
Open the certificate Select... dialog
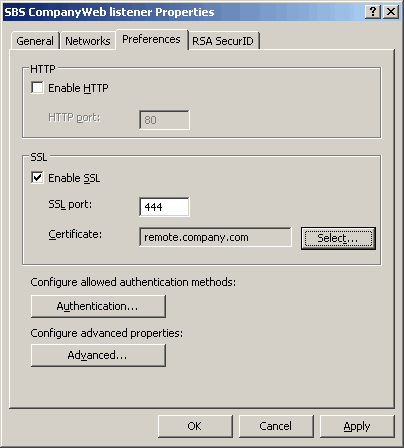point(338,238)
